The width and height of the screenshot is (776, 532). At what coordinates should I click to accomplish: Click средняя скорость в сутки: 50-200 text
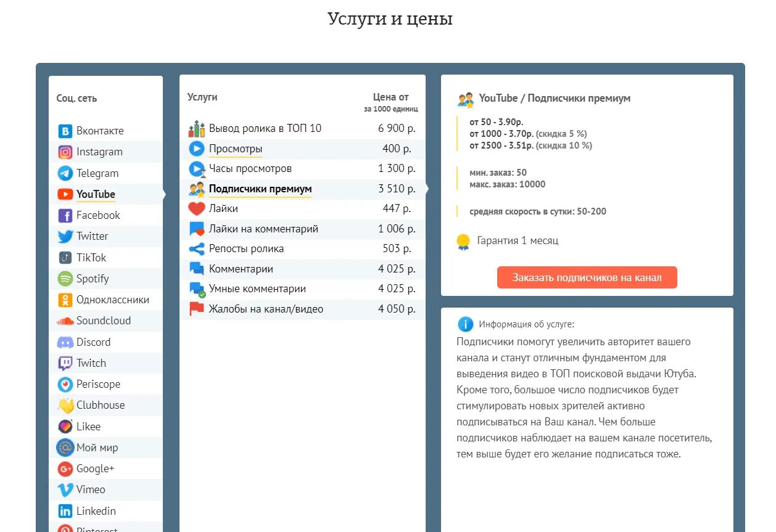click(538, 211)
